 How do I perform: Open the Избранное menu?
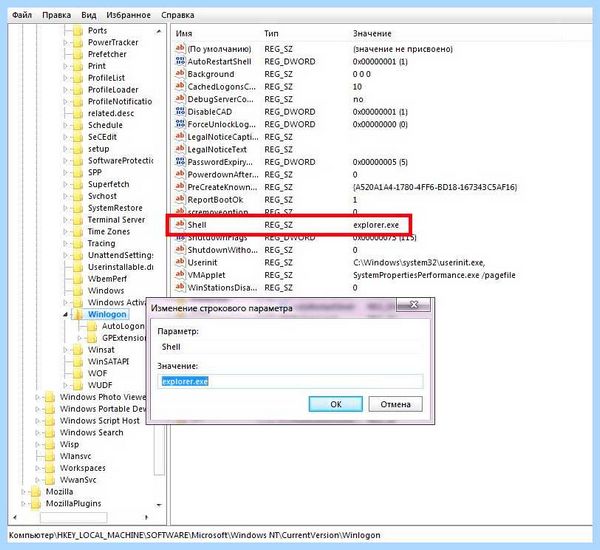pyautogui.click(x=128, y=15)
